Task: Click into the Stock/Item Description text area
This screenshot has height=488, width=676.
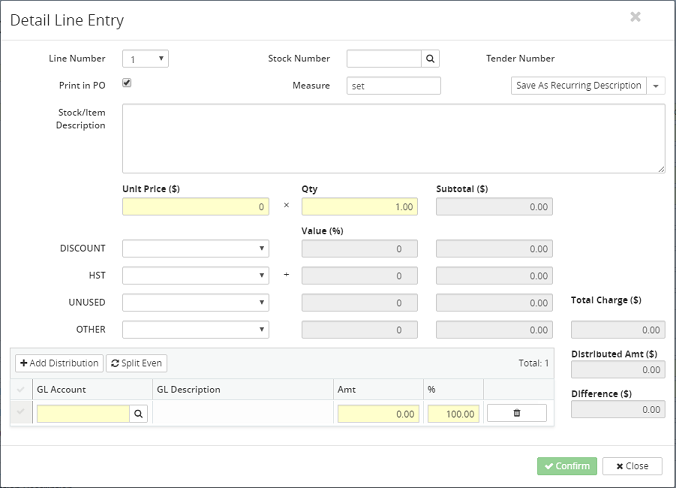Action: pyautogui.click(x=393, y=138)
